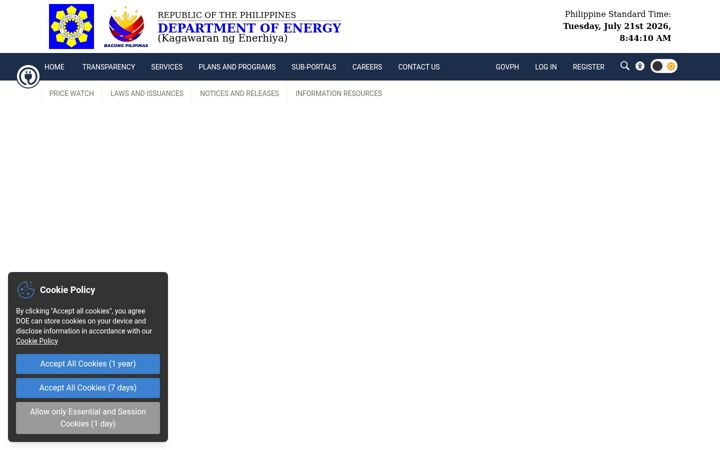Image resolution: width=720 pixels, height=450 pixels.
Task: Toggle dark and light mode switch
Action: point(664,66)
